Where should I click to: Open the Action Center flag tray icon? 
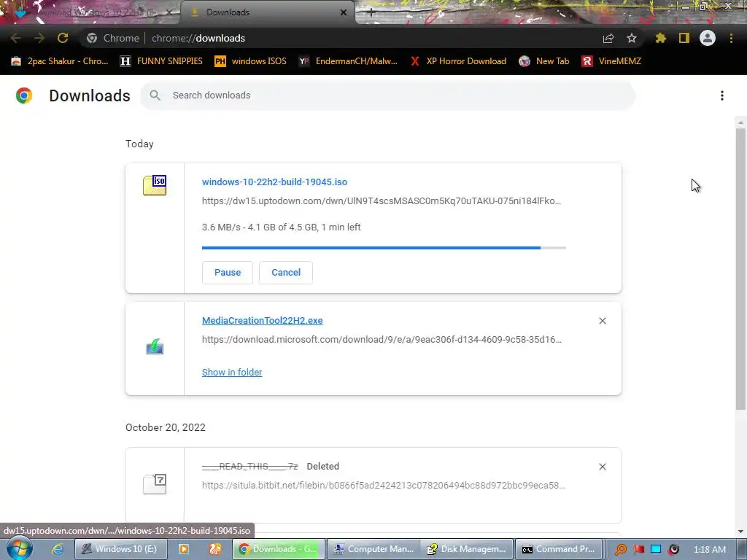point(638,549)
